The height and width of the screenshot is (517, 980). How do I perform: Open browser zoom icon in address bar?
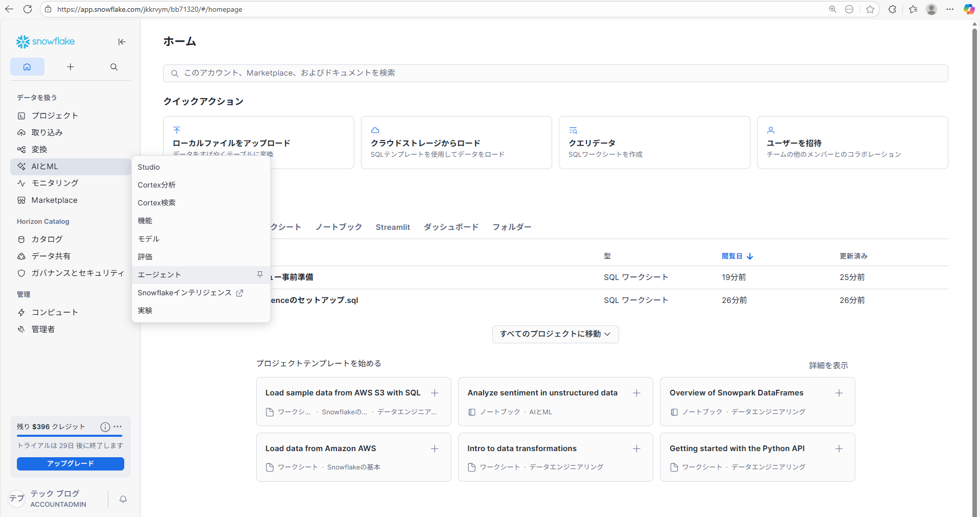833,9
